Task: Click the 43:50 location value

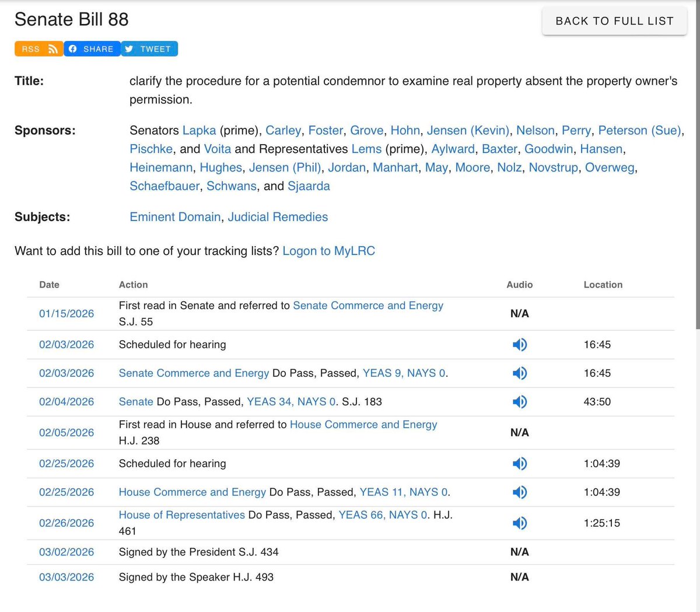Action: [x=597, y=402]
